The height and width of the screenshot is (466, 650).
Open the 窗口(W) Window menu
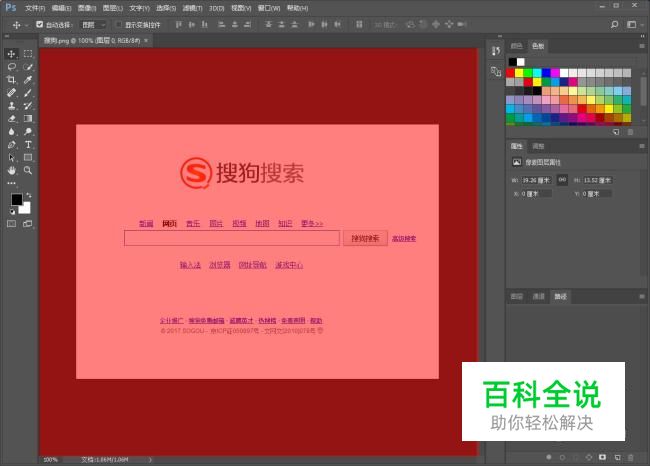[x=269, y=8]
